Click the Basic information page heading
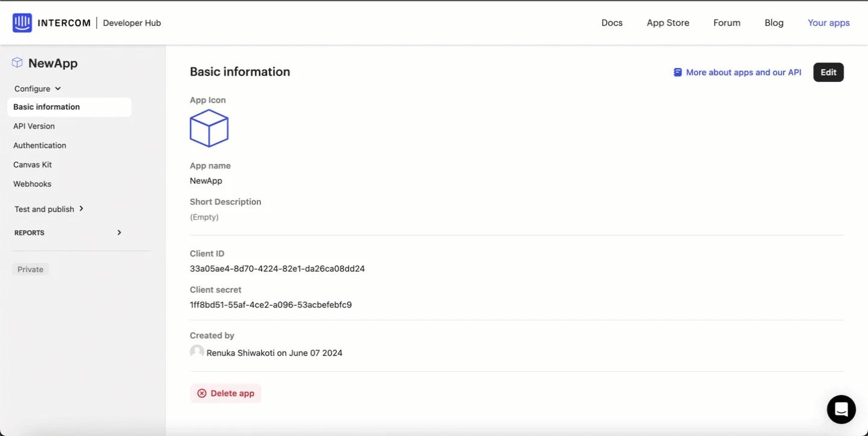Viewport: 868px width, 436px height. [240, 72]
